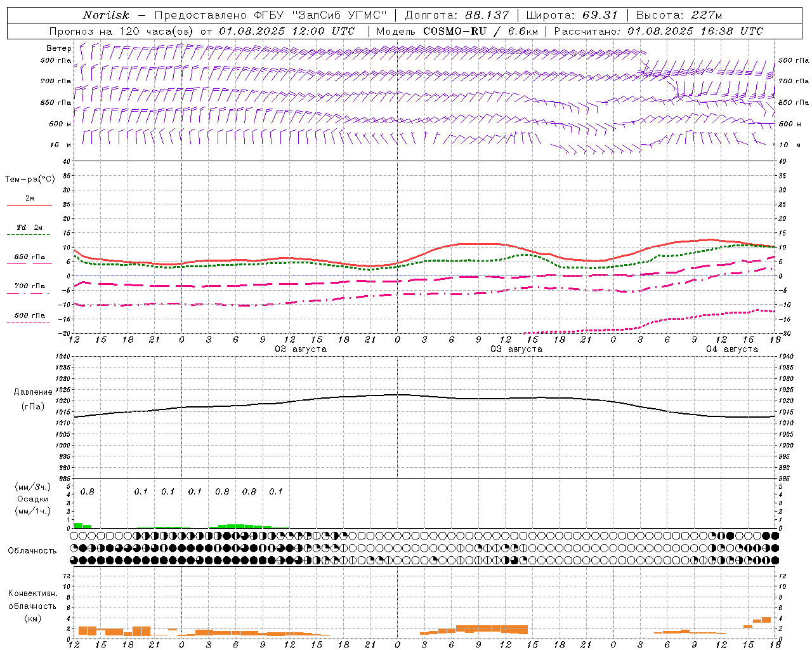This screenshot has height=650, width=812.
Task: Click the "(мм/3ч.)" precipitation unit label
Action: (x=33, y=487)
